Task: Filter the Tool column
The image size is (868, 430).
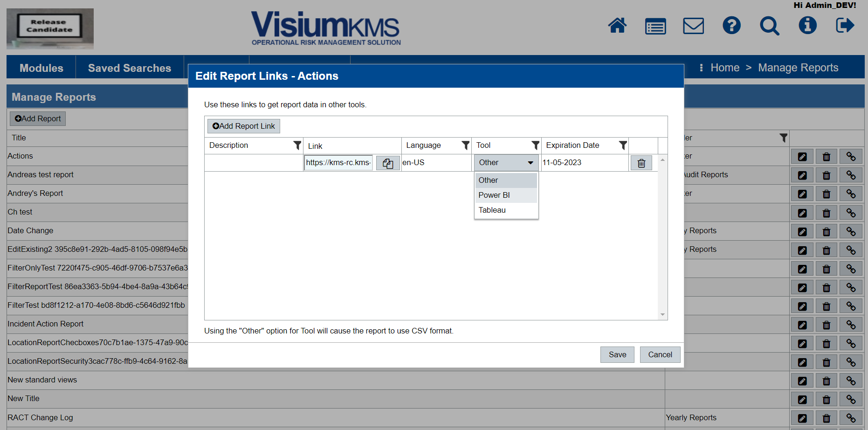Action: (x=535, y=146)
